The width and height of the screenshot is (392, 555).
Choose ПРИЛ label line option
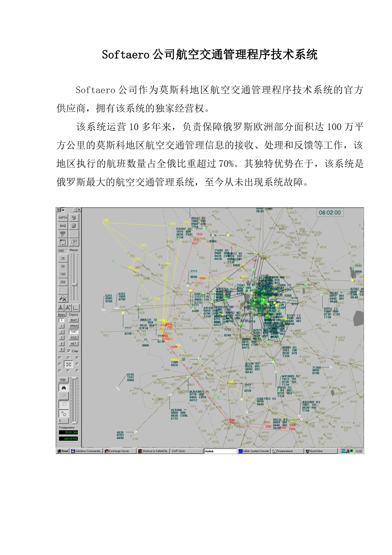(73, 326)
